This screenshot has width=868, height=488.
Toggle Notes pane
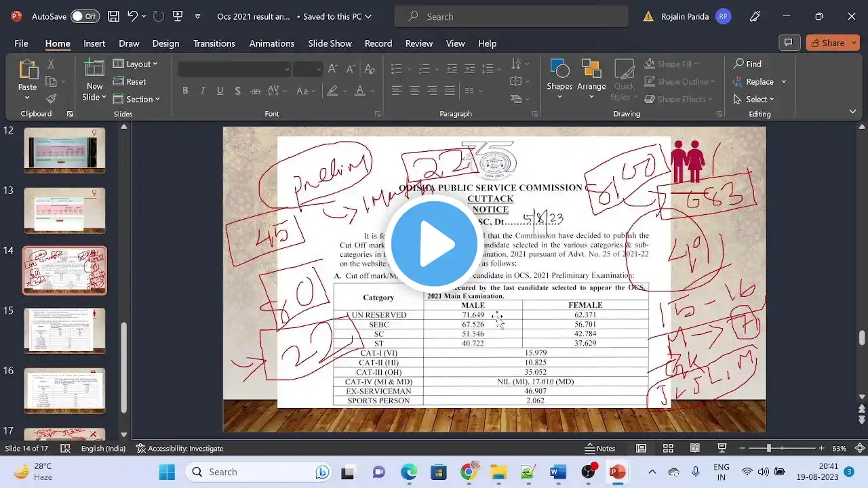[600, 449]
